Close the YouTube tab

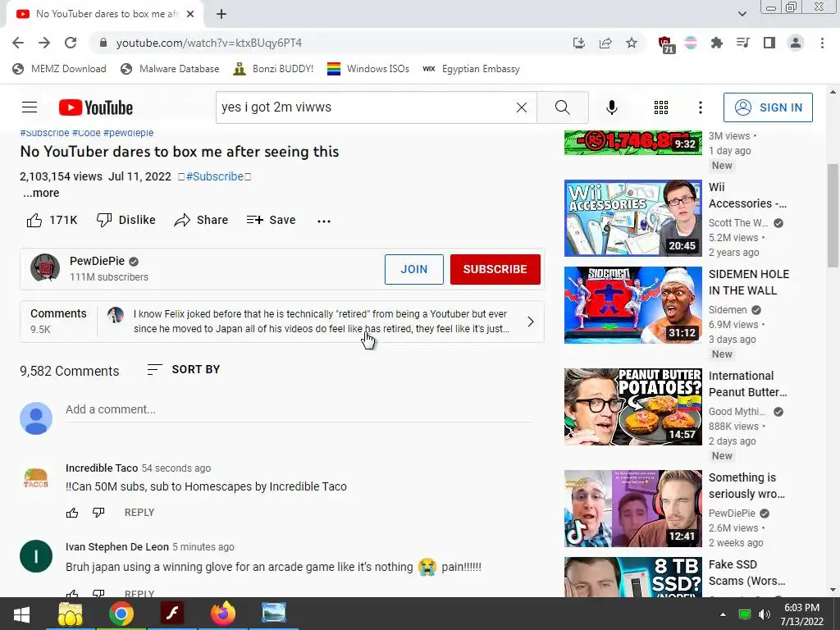click(190, 15)
